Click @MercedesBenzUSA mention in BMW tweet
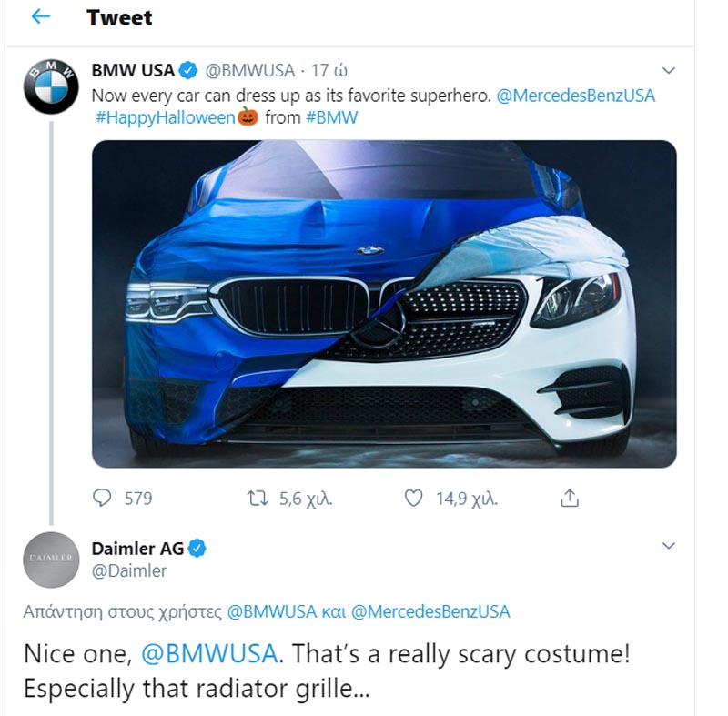The height and width of the screenshot is (716, 728). [575, 95]
